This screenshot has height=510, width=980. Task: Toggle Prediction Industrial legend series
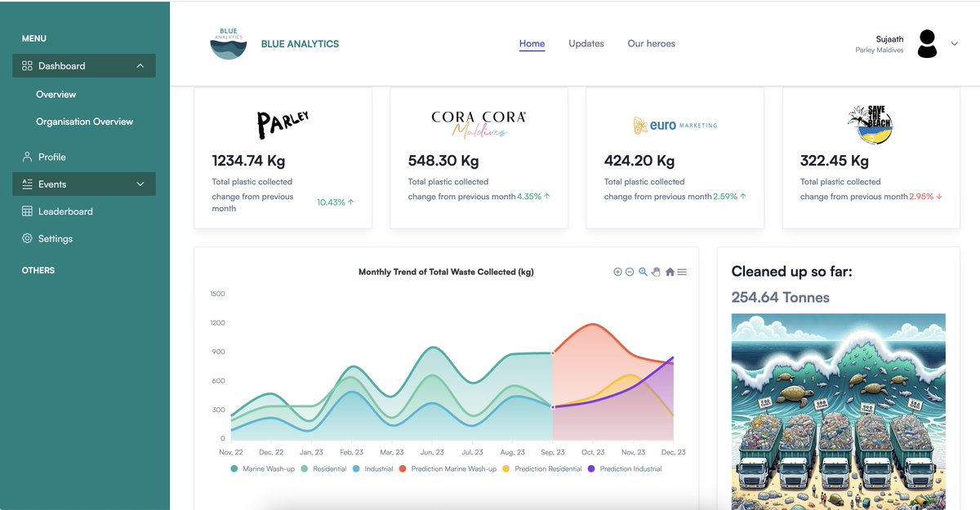625,469
